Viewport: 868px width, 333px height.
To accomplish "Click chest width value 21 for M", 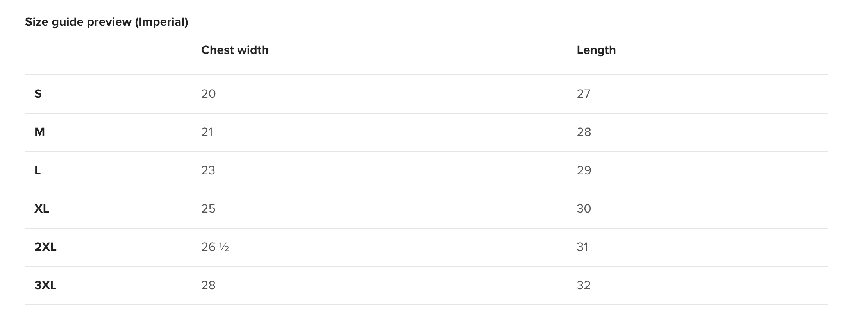I will [207, 132].
